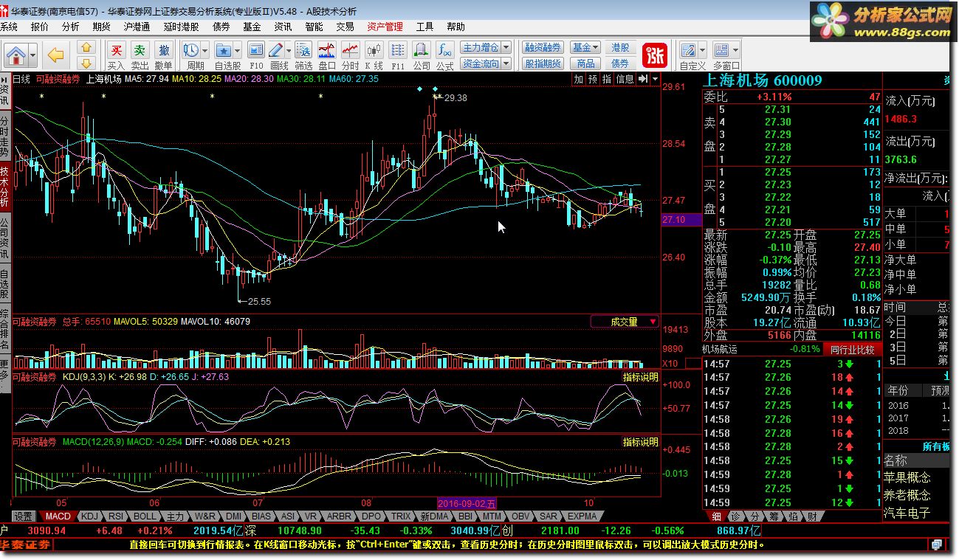The width and height of the screenshot is (959, 560).
Task: Click the 债券 toolbar button
Action: 620,64
